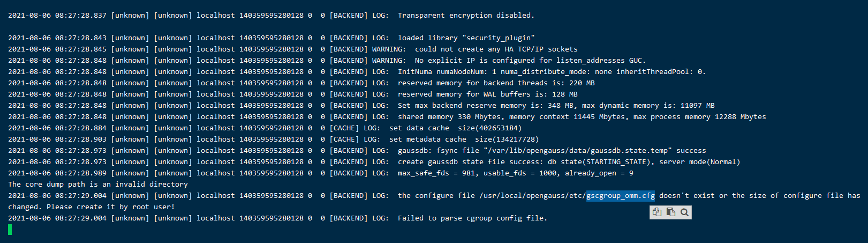Click the magnifier search icon
Viewport: 868px width, 243px height.
click(x=684, y=212)
